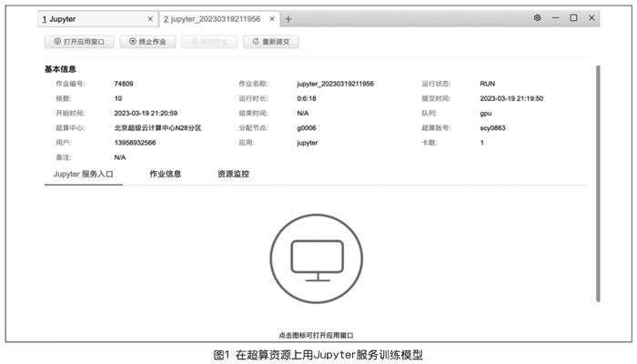Show the 资源监控 tab

click(x=233, y=173)
